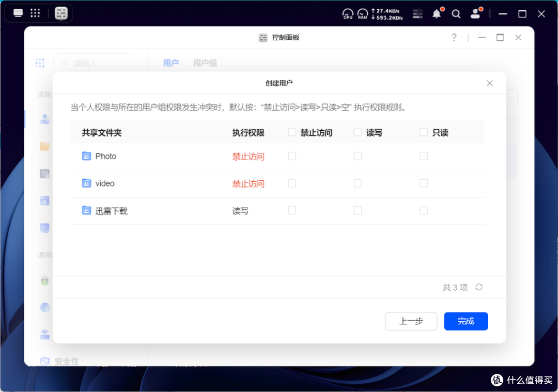Open the task manager list icon
This screenshot has width=558, height=392.
[x=417, y=14]
